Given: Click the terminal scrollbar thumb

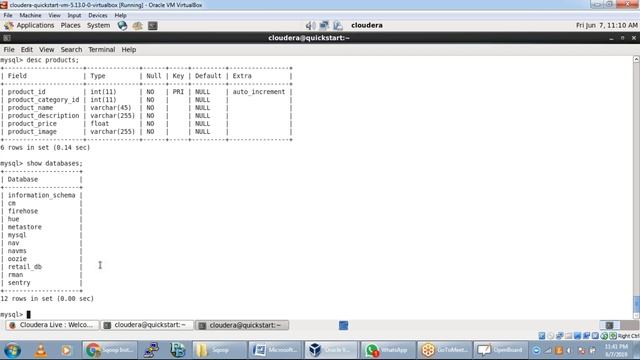Looking at the screenshot, I should [636, 304].
